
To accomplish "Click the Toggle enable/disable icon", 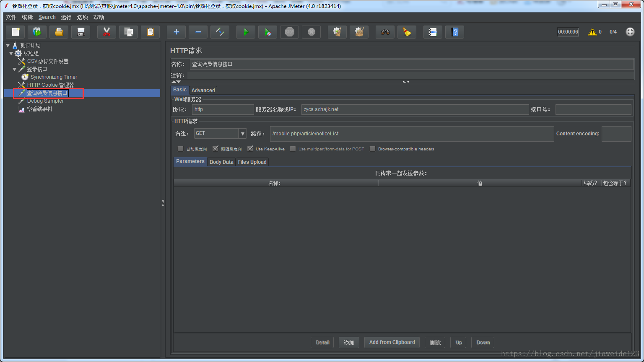I will [220, 32].
